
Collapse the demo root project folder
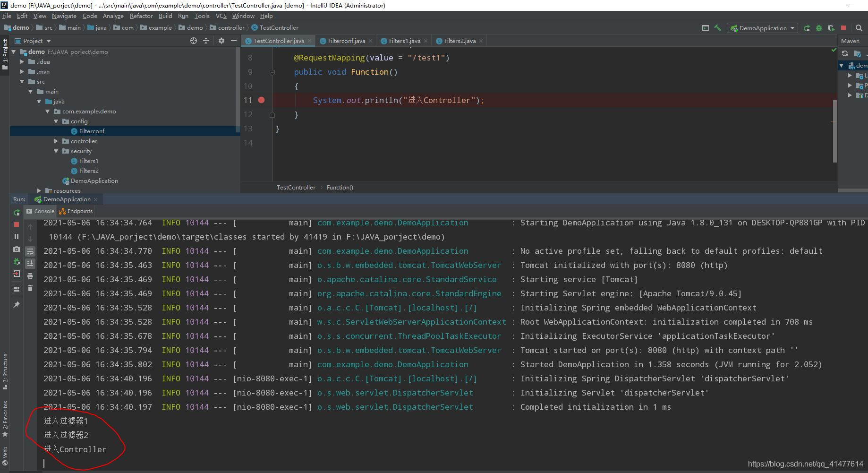[x=14, y=52]
